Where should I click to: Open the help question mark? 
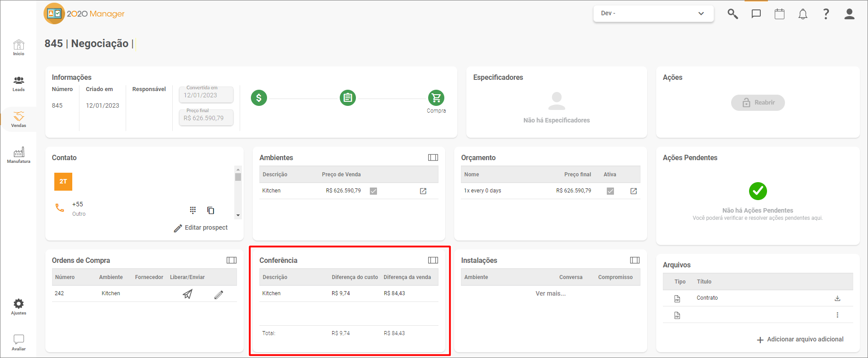pos(826,14)
